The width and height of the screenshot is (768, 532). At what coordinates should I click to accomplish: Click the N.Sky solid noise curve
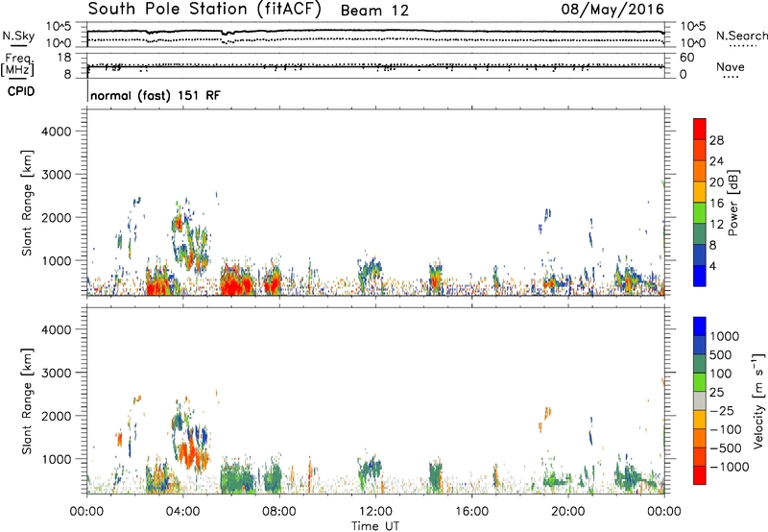[375, 31]
